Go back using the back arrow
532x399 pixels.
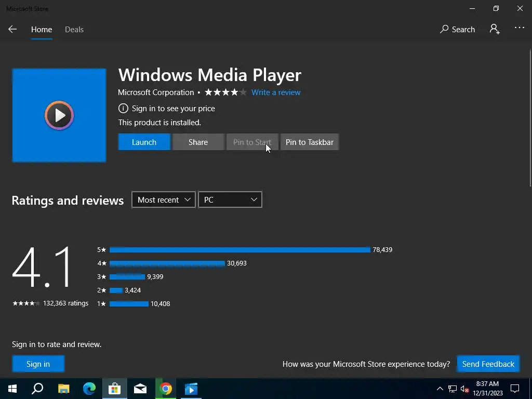coord(12,29)
